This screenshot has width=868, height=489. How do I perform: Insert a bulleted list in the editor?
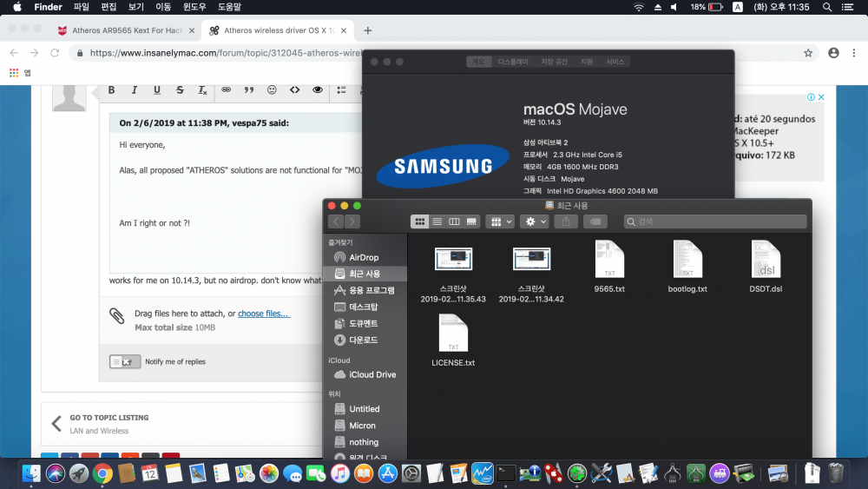point(341,89)
